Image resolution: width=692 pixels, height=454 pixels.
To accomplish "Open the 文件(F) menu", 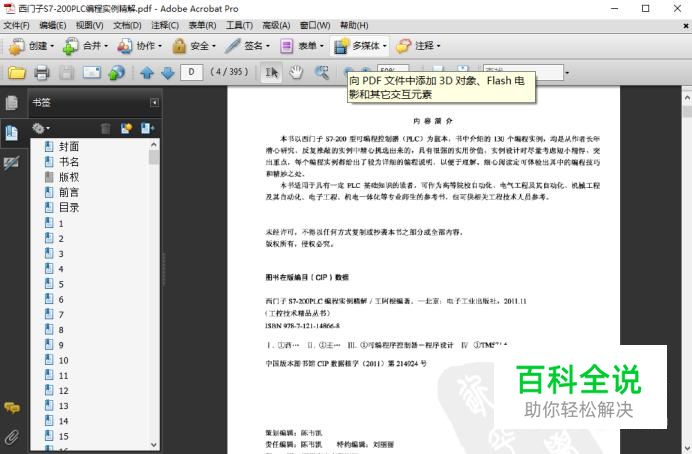I will coord(16,26).
